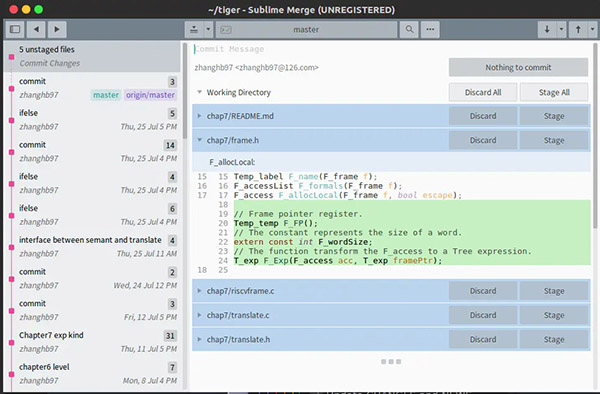Image resolution: width=600 pixels, height=394 pixels.
Task: Click the commit list vertical scrollbar
Action: (185, 92)
